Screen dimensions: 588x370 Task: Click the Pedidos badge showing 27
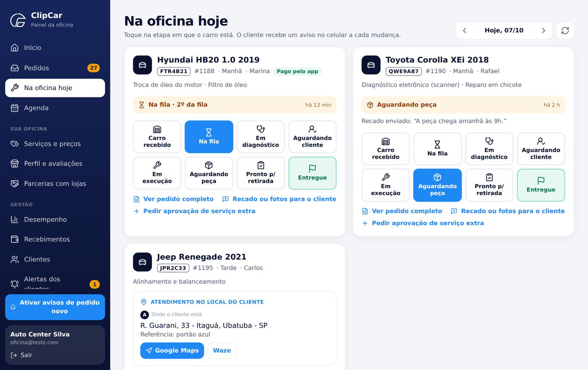click(x=93, y=68)
